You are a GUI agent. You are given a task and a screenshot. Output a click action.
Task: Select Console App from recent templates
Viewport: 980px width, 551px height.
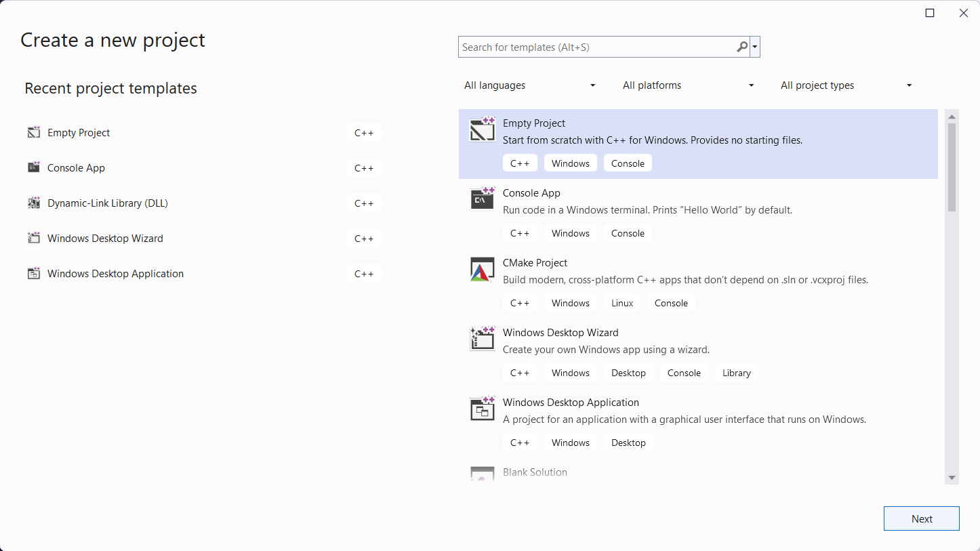tap(76, 168)
